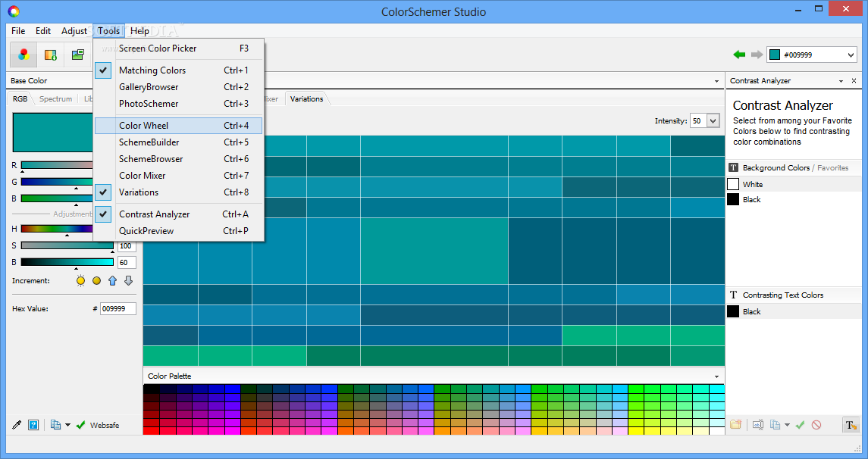Viewport: 868px width, 459px height.
Task: Click copy icon in Contrast Analyzer footer
Action: pos(776,425)
